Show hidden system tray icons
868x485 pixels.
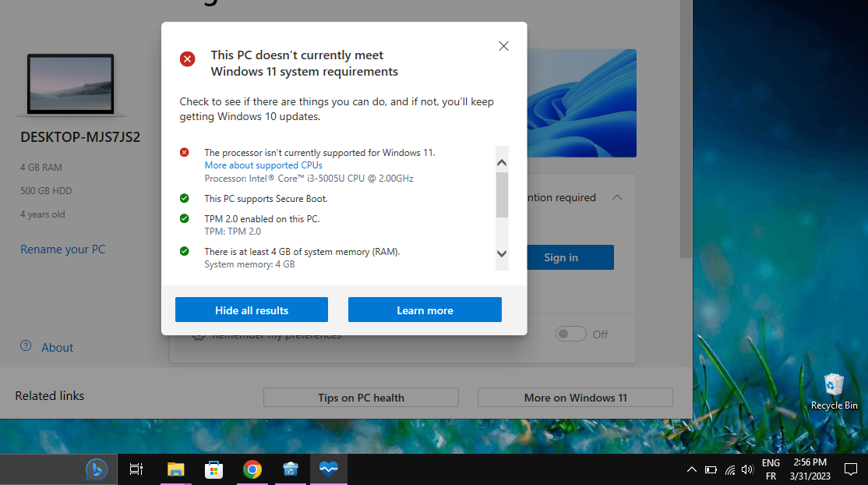click(691, 469)
